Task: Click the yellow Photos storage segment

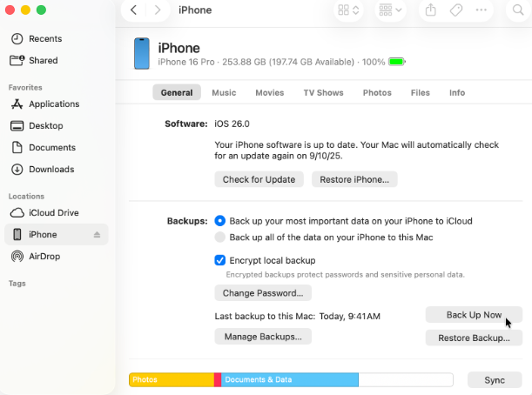Action: (172, 379)
